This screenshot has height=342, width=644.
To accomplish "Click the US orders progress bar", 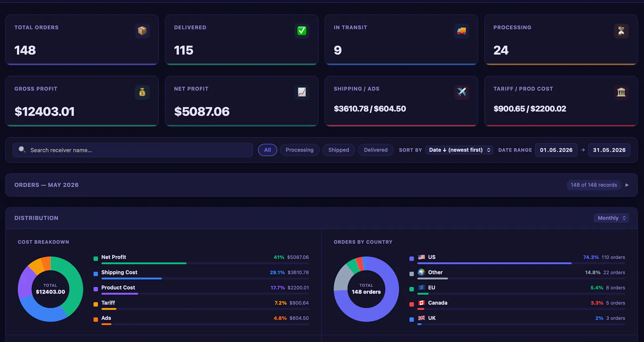I will pos(521,264).
